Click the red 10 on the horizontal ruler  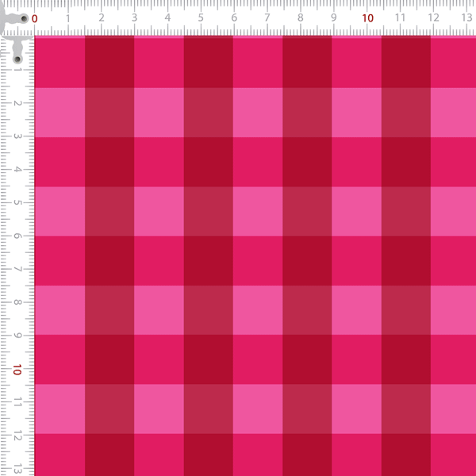click(x=367, y=18)
